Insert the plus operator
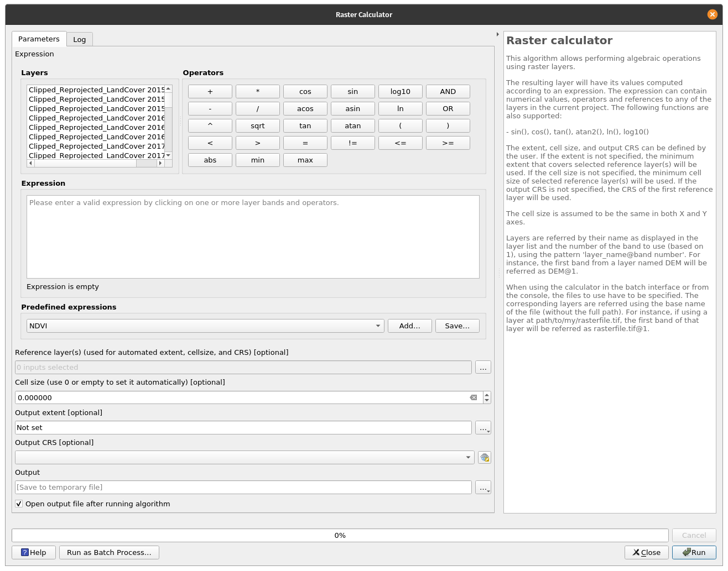 coord(210,92)
